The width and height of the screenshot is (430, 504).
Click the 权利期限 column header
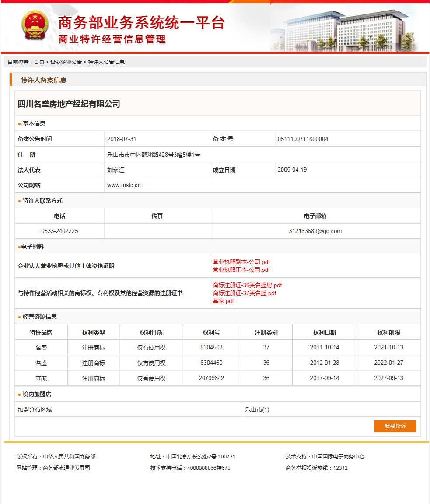pyautogui.click(x=389, y=332)
